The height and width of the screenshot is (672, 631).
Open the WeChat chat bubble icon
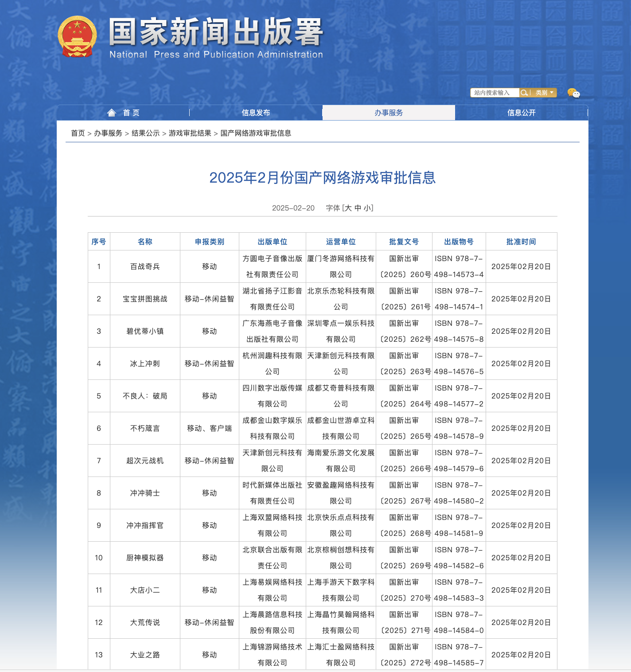(573, 93)
